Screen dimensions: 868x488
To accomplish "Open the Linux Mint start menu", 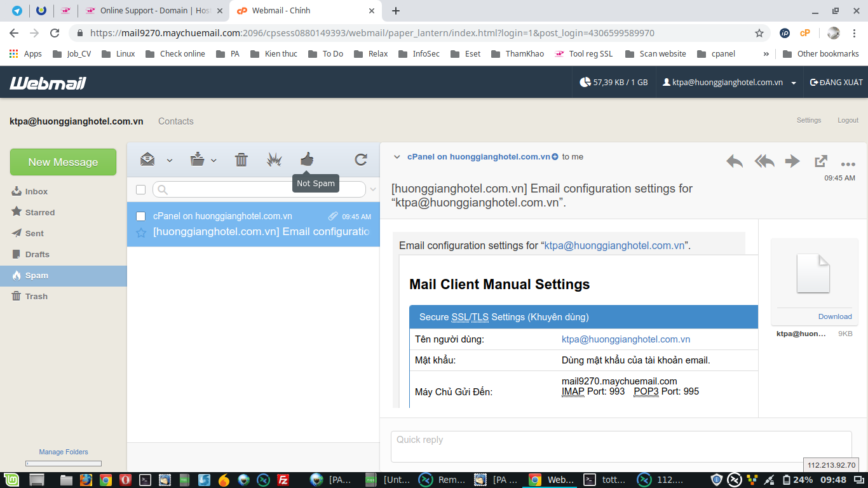I will 10,480.
